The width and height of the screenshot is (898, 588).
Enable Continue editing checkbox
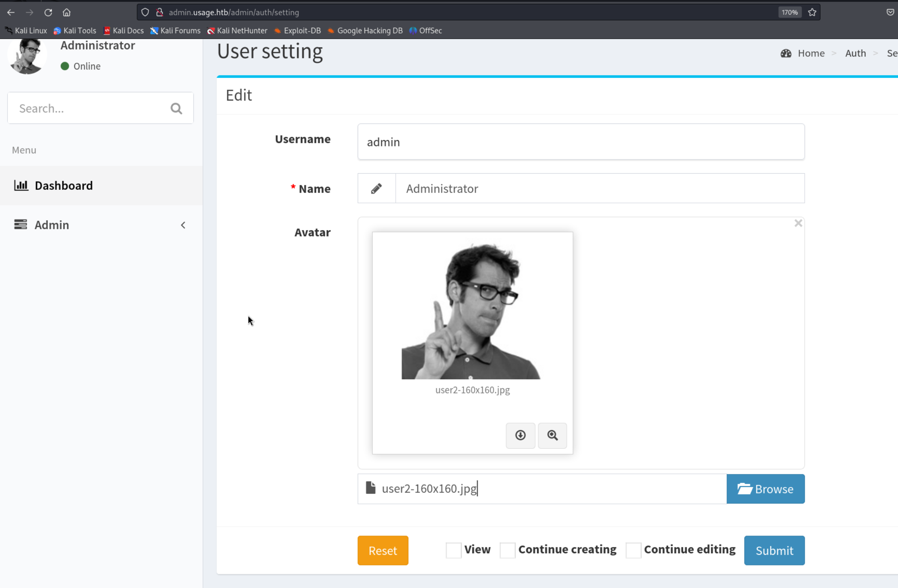pos(633,550)
